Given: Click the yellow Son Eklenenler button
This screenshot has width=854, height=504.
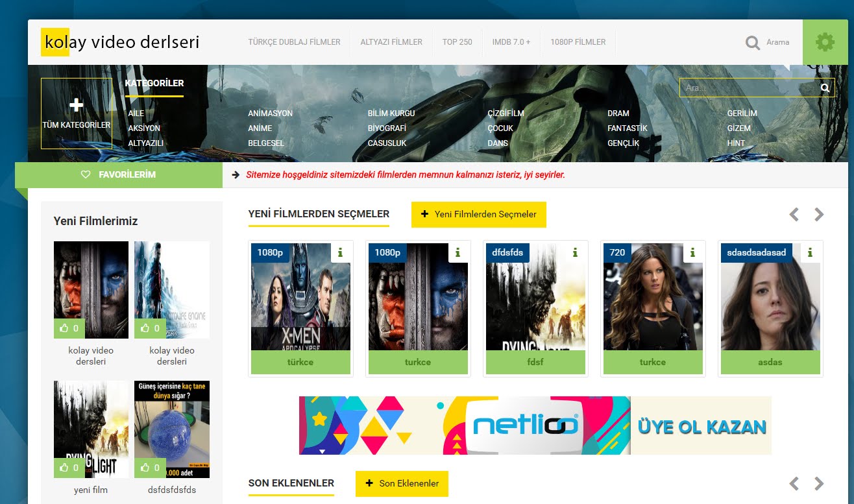Looking at the screenshot, I should click(x=402, y=483).
